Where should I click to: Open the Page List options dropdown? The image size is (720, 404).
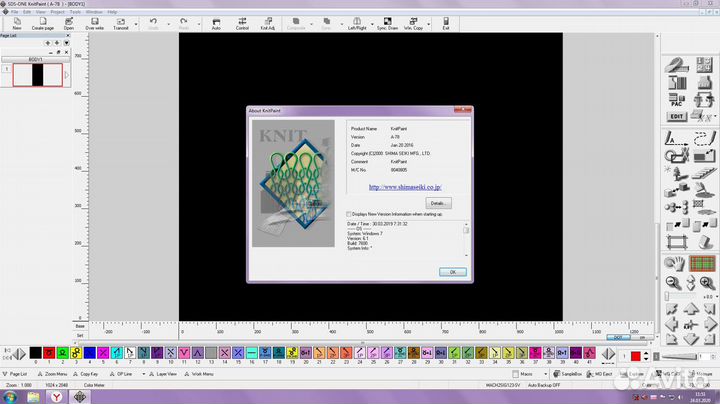(67, 43)
